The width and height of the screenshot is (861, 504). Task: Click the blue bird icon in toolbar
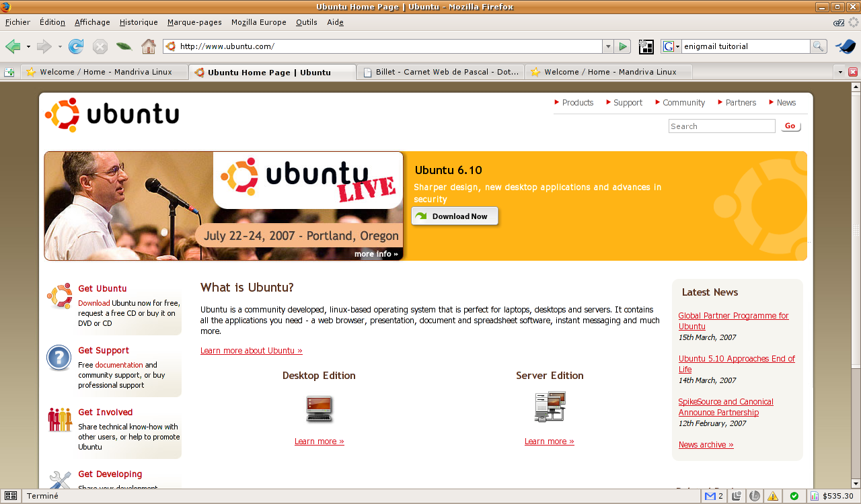[846, 46]
